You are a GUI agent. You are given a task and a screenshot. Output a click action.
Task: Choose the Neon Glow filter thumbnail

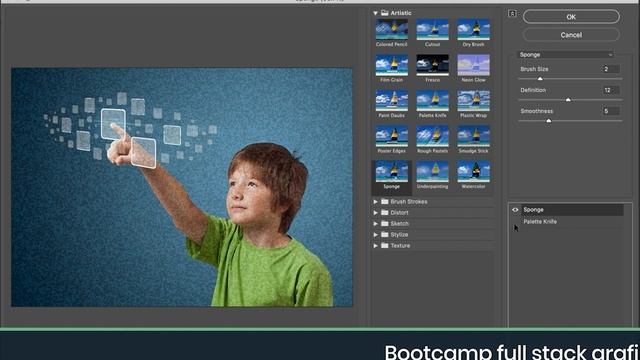tap(473, 65)
